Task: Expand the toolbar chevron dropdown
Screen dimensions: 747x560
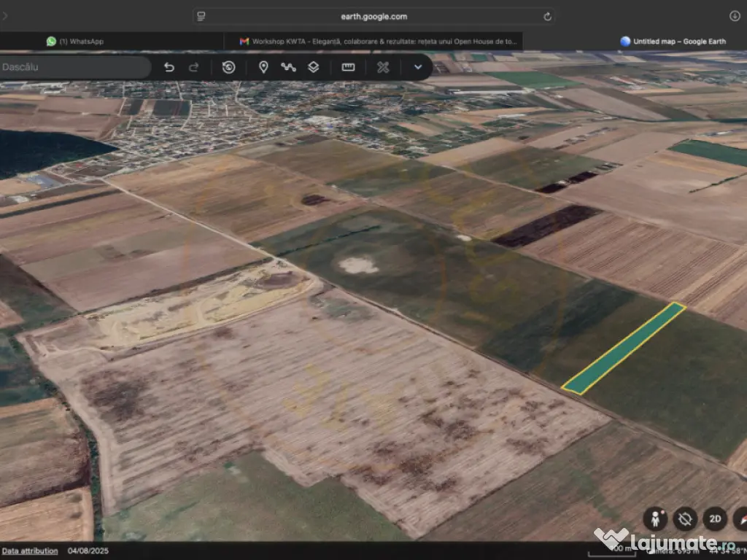Action: pos(418,67)
